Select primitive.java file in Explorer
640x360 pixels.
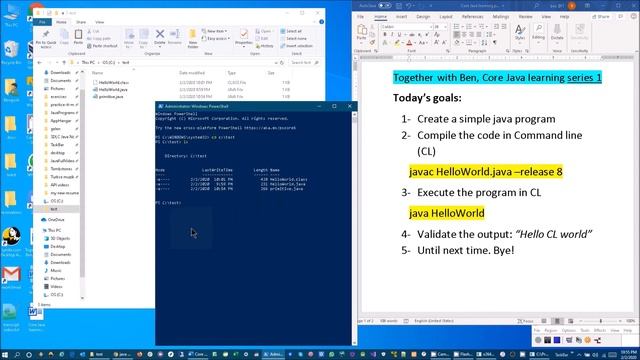tap(111, 97)
